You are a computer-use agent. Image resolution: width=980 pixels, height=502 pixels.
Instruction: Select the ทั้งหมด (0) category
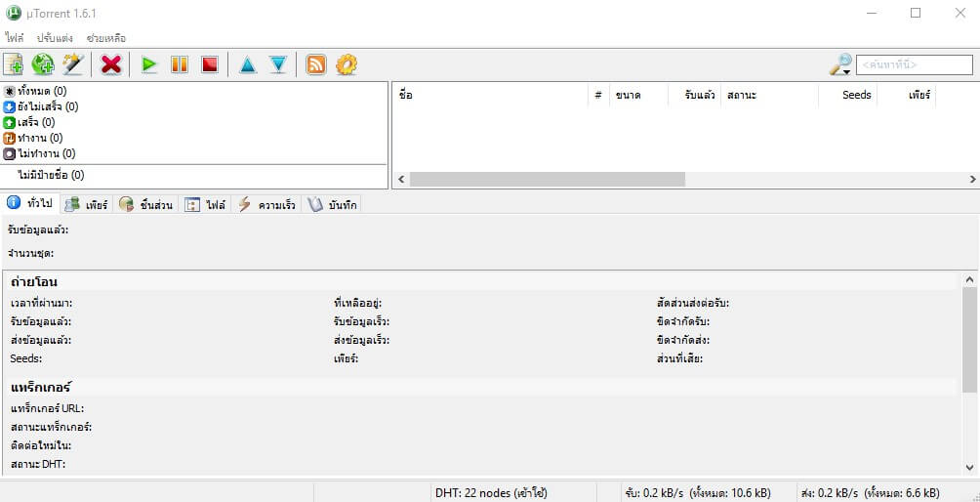(x=39, y=91)
